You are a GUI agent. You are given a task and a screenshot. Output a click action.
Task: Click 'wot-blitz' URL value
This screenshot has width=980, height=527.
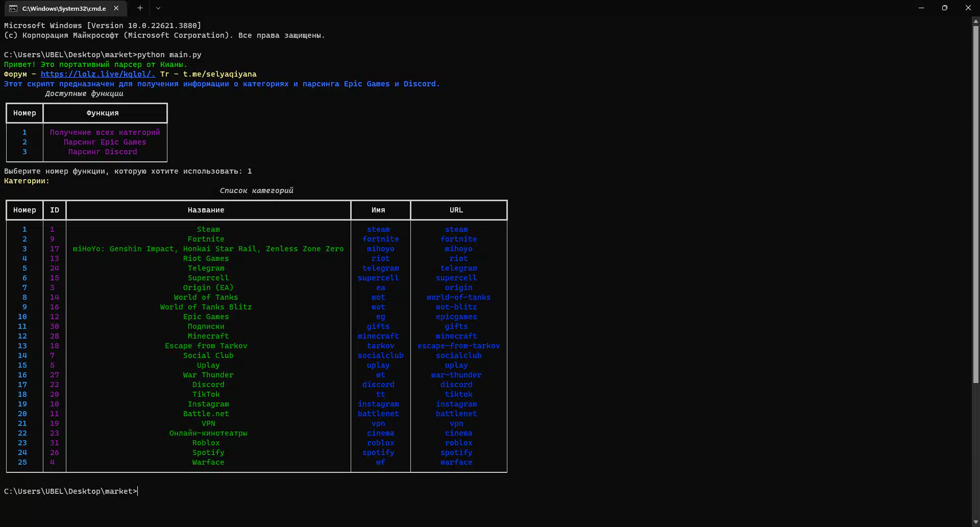pos(456,307)
